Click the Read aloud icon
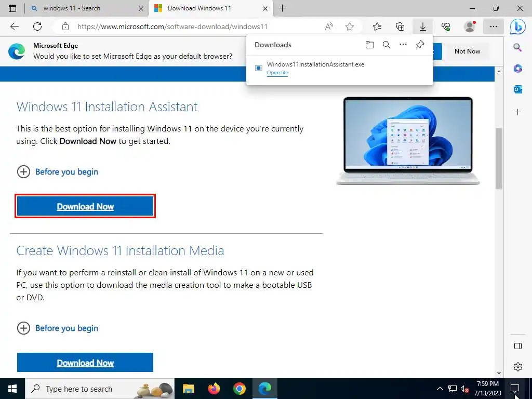This screenshot has height=399, width=532. [329, 26]
